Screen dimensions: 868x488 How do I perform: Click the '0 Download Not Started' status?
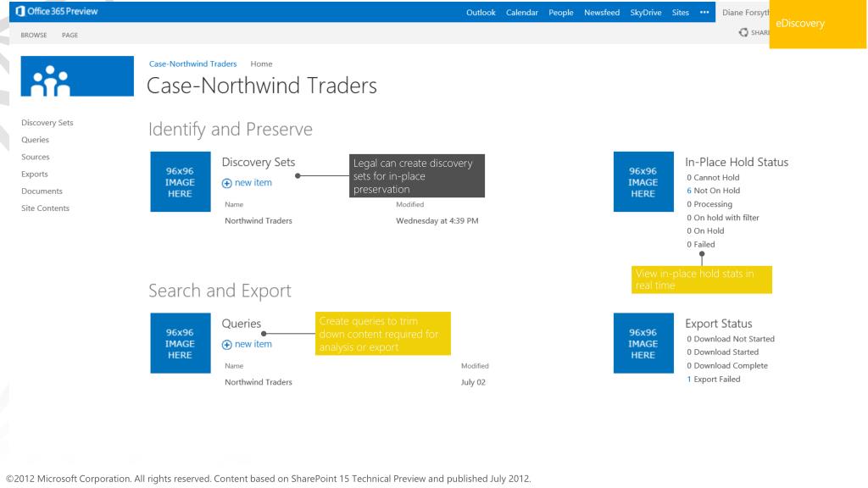coord(731,339)
